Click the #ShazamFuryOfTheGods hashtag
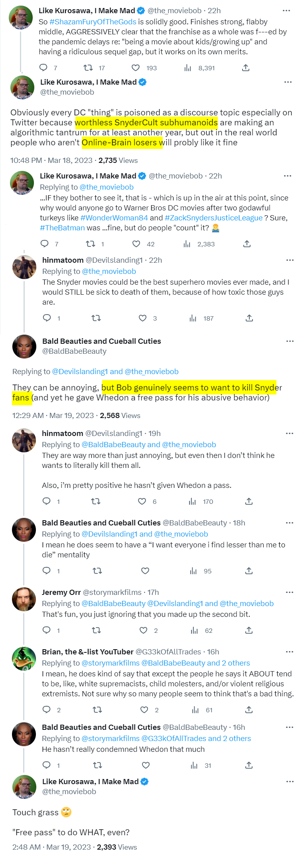The width and height of the screenshot is (296, 868). point(93,22)
